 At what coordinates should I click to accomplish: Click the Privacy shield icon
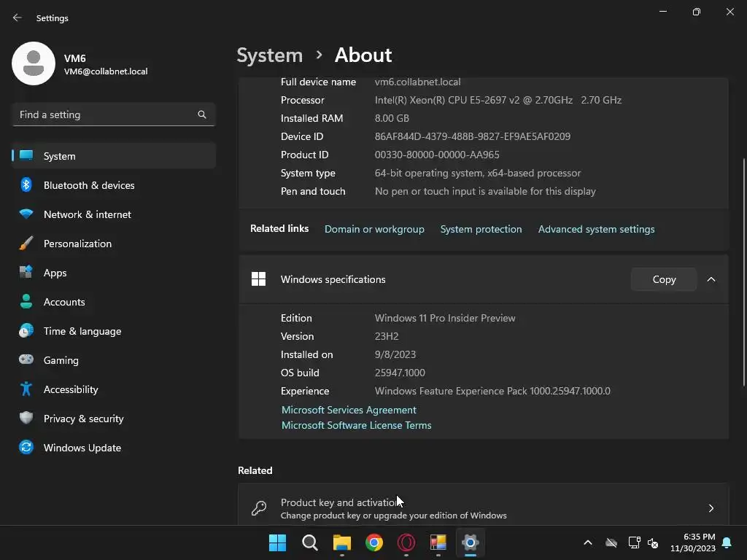click(x=26, y=418)
